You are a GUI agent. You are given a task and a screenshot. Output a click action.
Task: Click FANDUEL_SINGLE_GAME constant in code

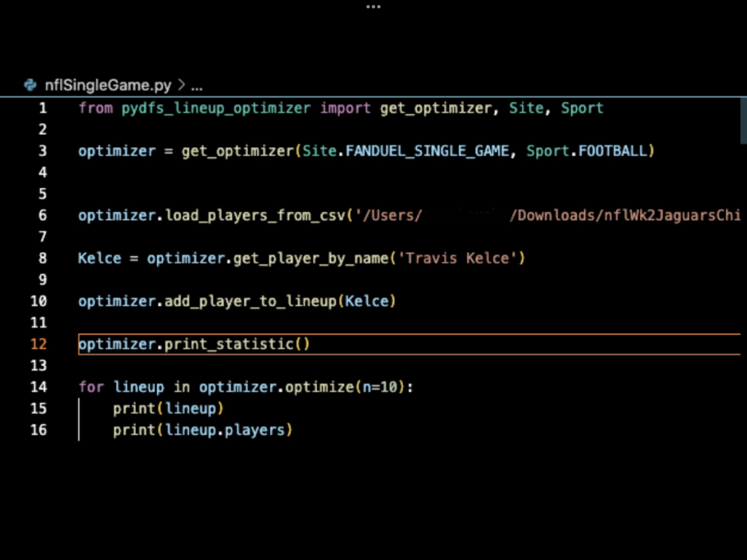[x=427, y=151]
